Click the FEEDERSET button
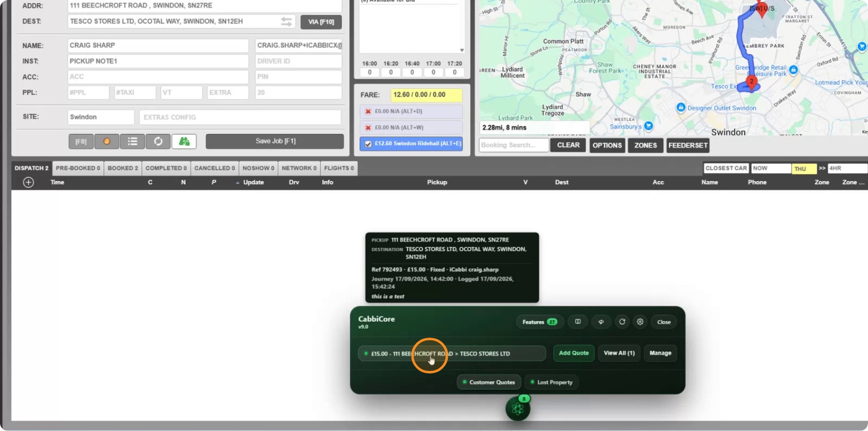This screenshot has width=868, height=431. (688, 145)
